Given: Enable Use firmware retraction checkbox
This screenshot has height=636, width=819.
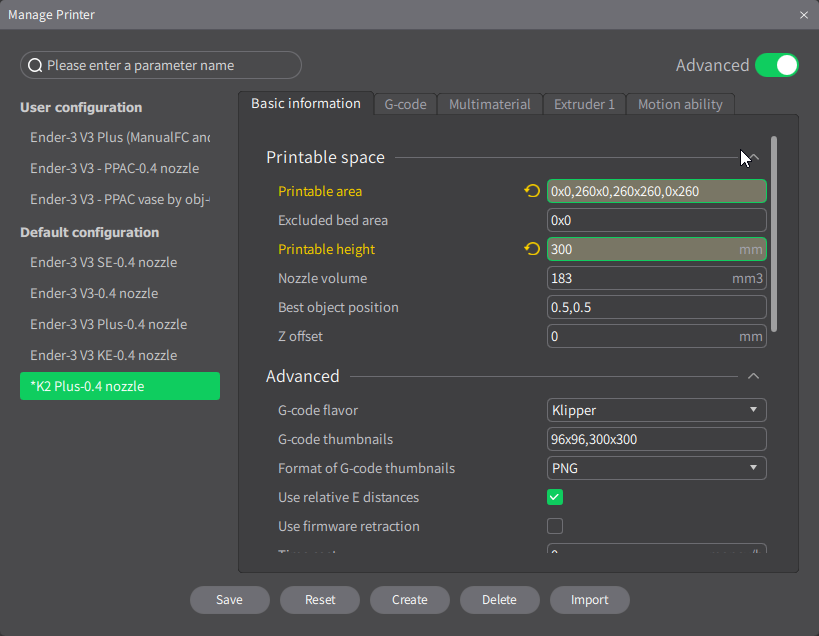Looking at the screenshot, I should click(x=555, y=526).
